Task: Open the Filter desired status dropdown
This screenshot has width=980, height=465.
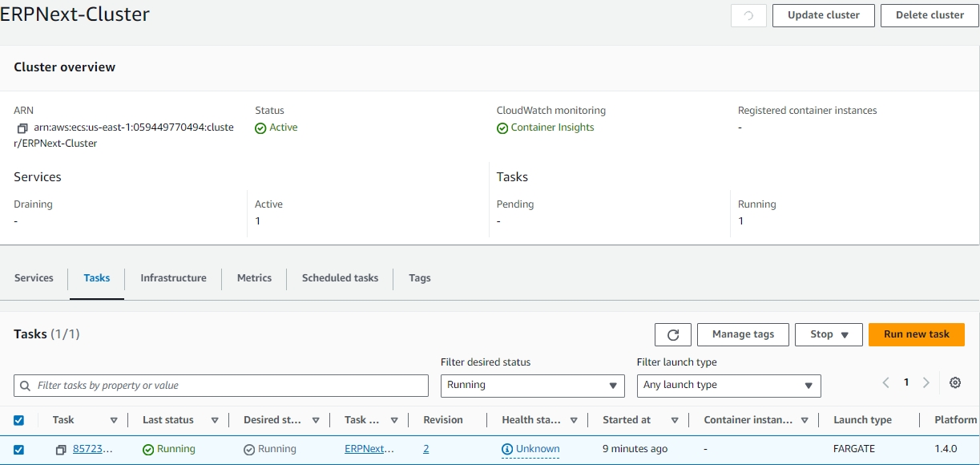Action: pos(533,386)
